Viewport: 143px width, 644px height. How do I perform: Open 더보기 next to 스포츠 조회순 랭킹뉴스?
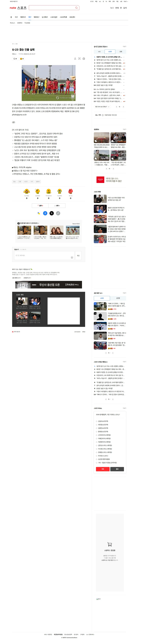click(x=124, y=362)
